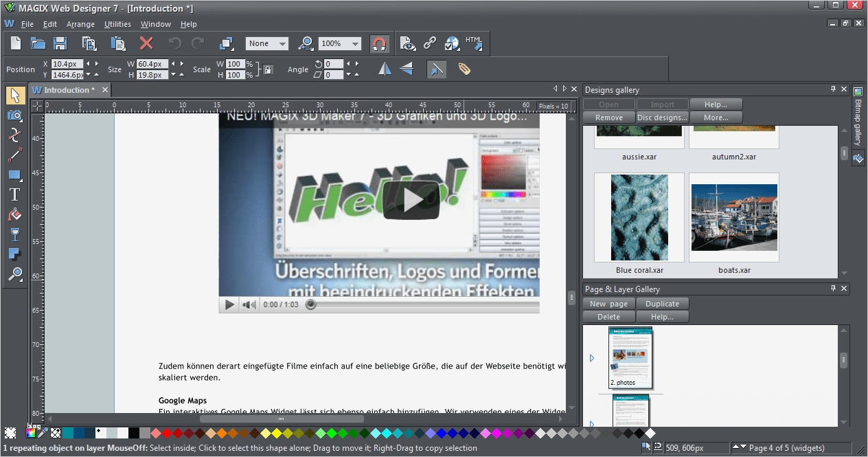
Task: Expand the first page disclosure triangle
Action: tap(592, 357)
